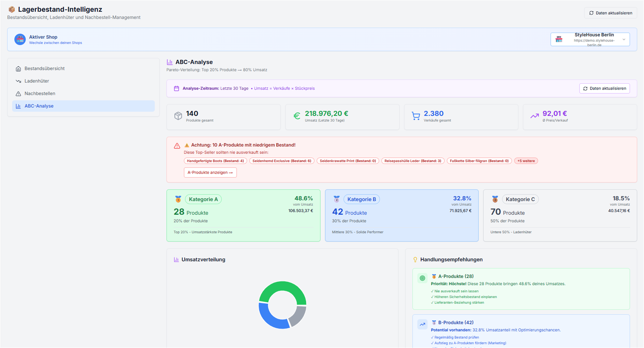Click the euro icon on Umsatz card

pos(297,116)
